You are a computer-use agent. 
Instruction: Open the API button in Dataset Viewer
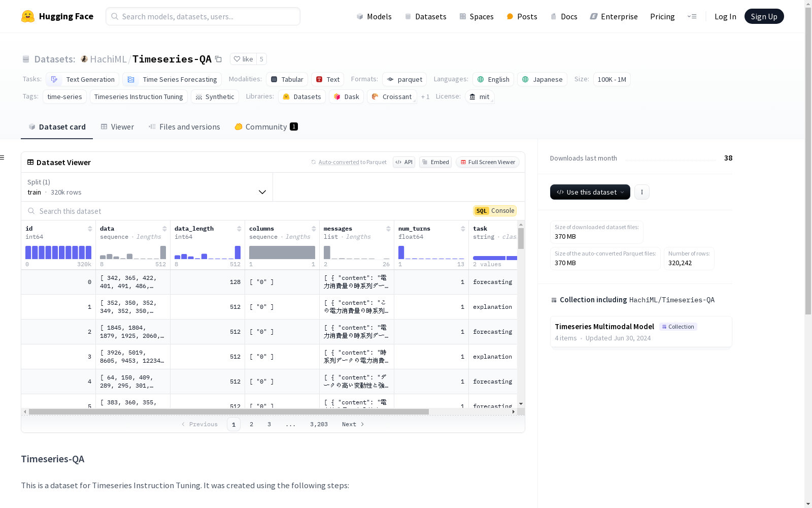click(404, 162)
